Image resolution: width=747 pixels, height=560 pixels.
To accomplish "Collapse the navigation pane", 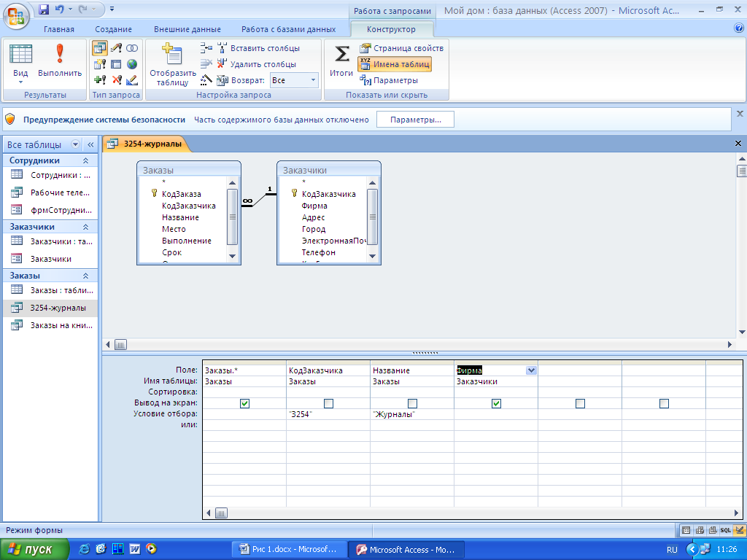I will pyautogui.click(x=90, y=144).
